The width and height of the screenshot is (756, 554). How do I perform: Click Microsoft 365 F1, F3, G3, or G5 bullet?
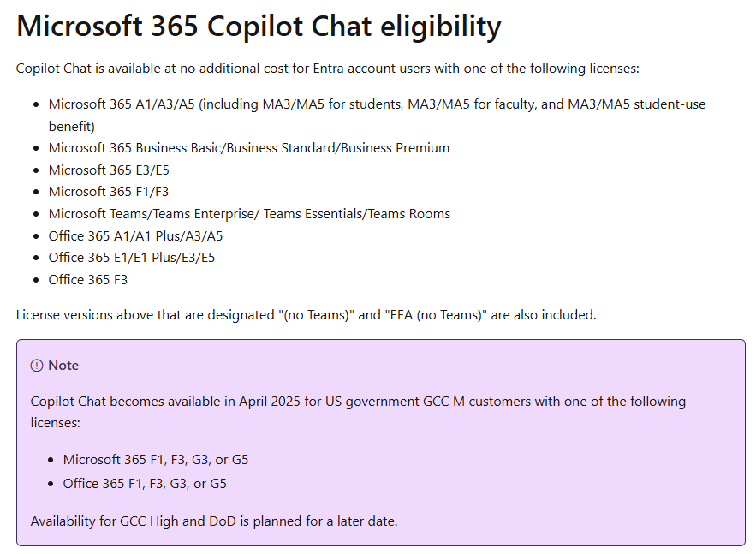(x=156, y=460)
